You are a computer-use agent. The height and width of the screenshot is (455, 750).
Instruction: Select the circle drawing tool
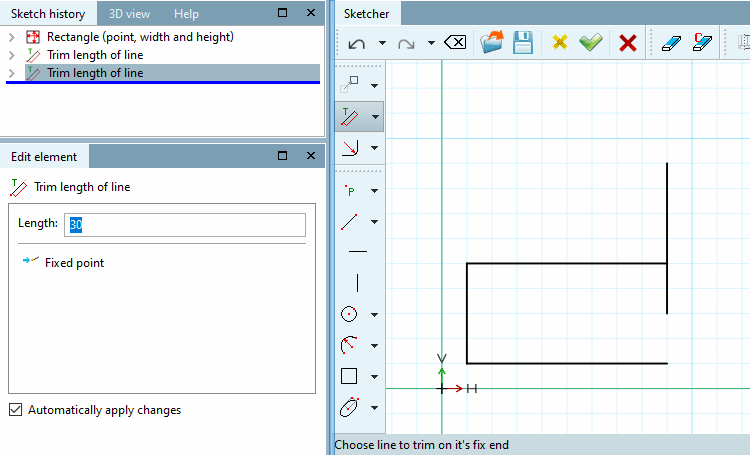[x=349, y=314]
